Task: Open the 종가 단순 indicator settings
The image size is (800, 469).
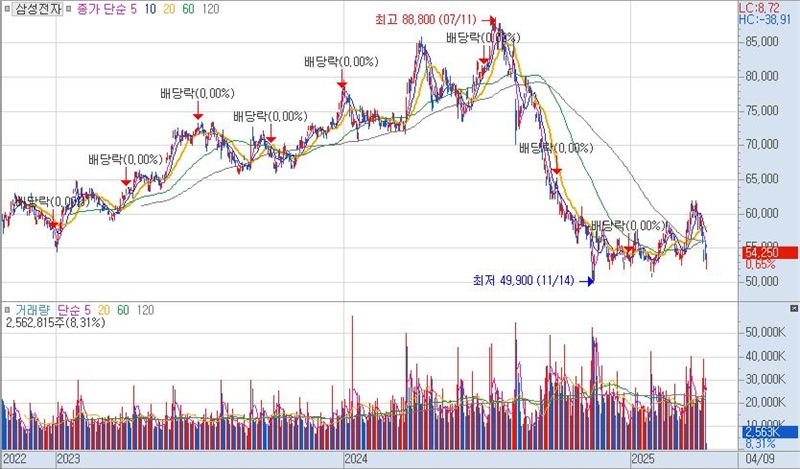Action: pyautogui.click(x=101, y=8)
